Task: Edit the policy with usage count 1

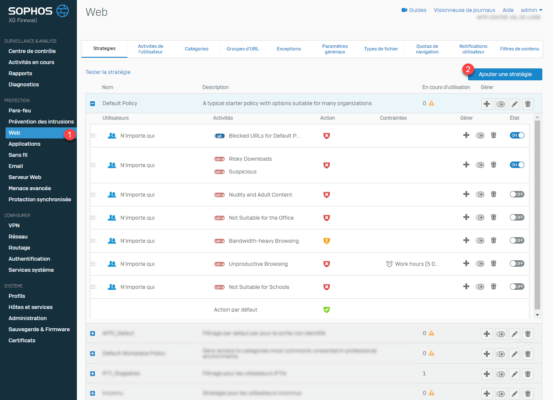Action: pos(514,374)
